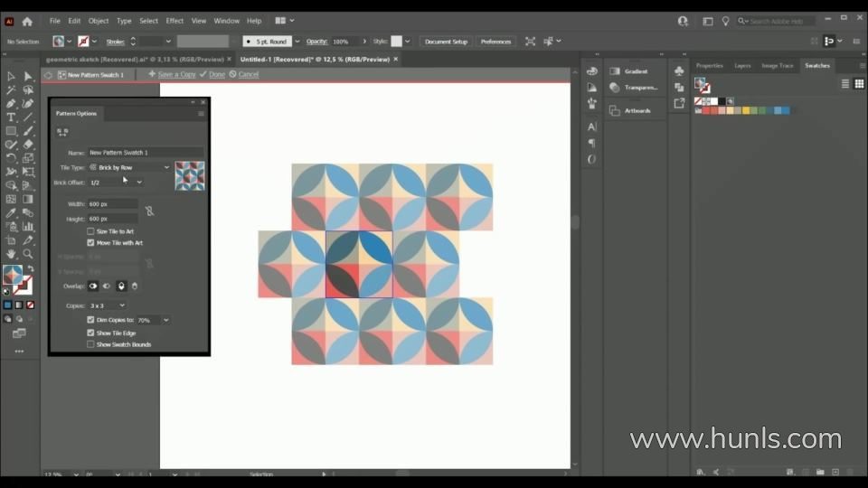Viewport: 868px width, 488px height.
Task: Open Edit Toolbar three dots
Action: click(x=19, y=352)
